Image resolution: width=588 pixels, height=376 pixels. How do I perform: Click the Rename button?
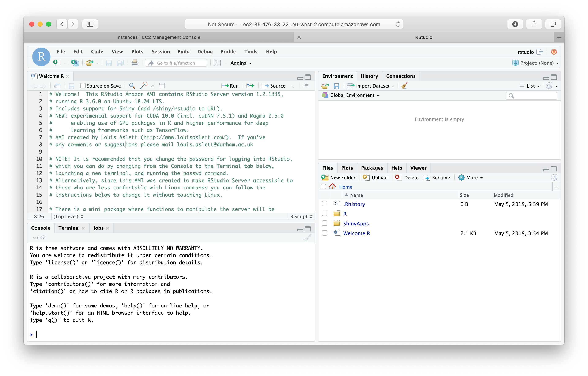[x=437, y=177]
